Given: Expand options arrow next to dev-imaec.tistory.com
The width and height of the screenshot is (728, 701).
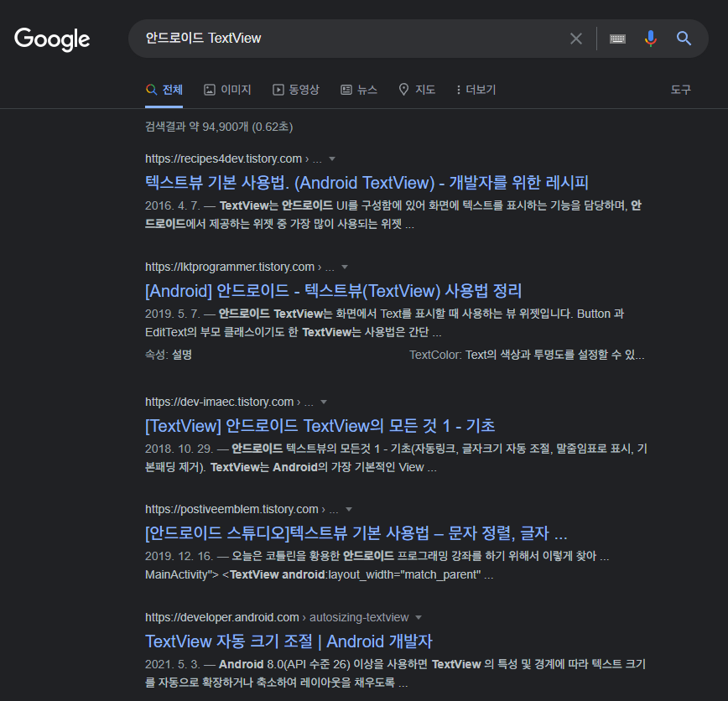Looking at the screenshot, I should (x=324, y=402).
